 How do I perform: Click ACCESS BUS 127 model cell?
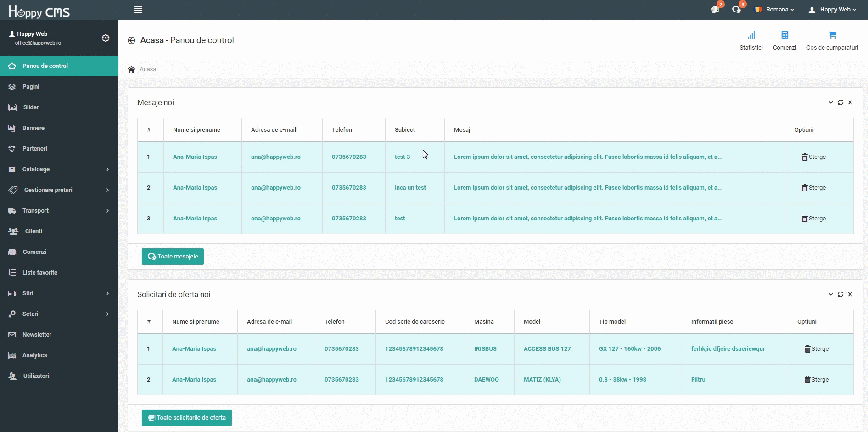(547, 349)
